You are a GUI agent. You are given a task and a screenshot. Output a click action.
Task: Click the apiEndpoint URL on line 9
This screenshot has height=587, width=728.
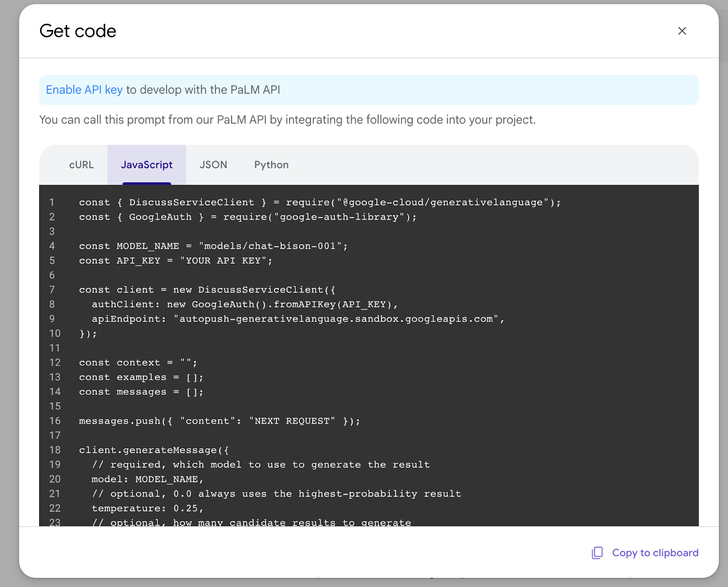(x=337, y=319)
